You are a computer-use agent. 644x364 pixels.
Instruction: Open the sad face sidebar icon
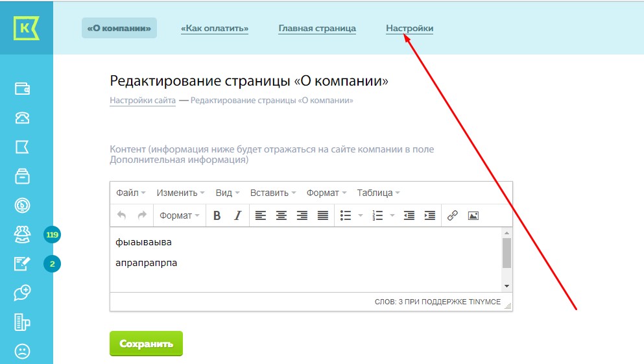[22, 351]
